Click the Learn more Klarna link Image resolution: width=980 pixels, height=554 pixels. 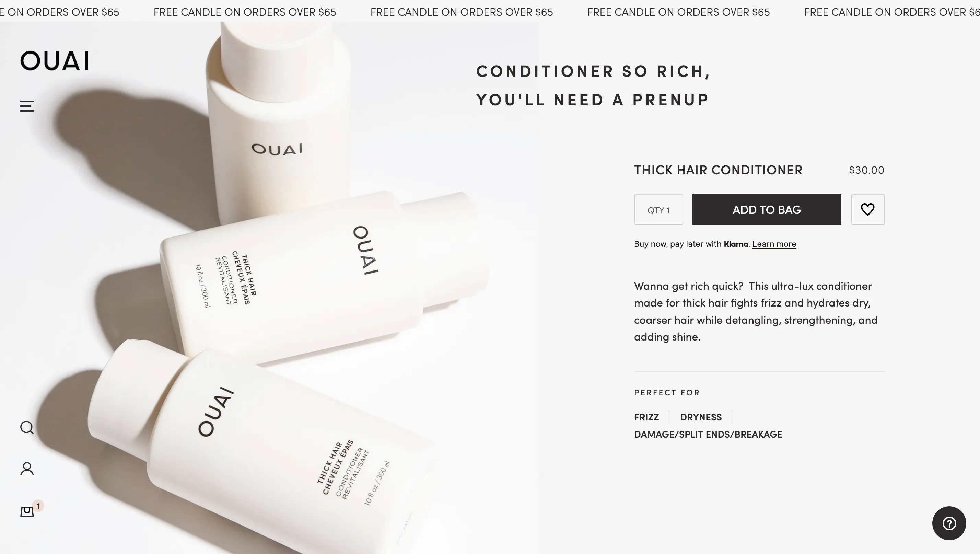tap(775, 243)
